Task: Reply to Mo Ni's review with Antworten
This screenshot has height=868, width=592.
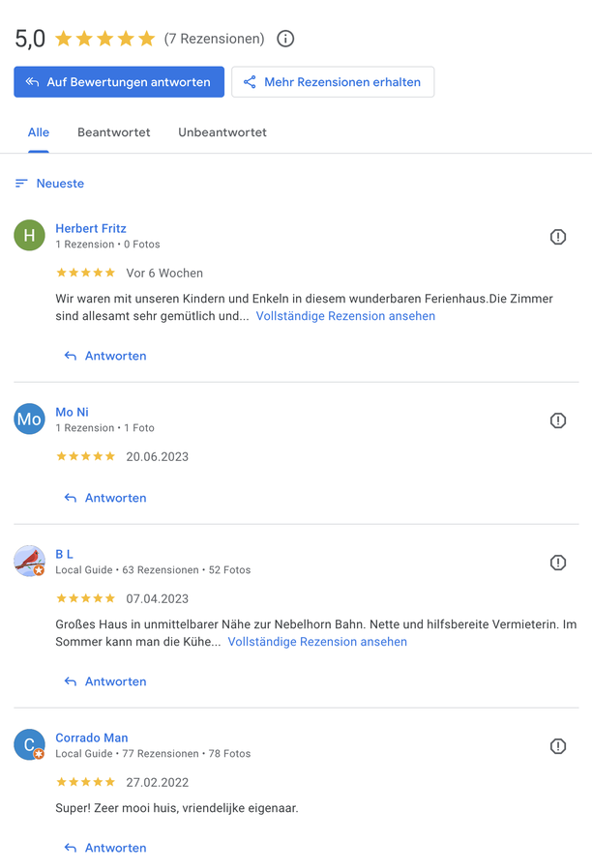Action: [105, 498]
